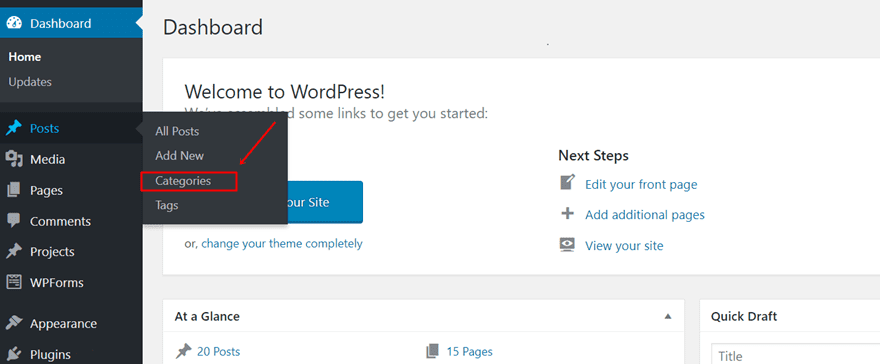Viewport: 880px width, 364px height.
Task: Click the Posts pushpin icon
Action: click(14, 128)
